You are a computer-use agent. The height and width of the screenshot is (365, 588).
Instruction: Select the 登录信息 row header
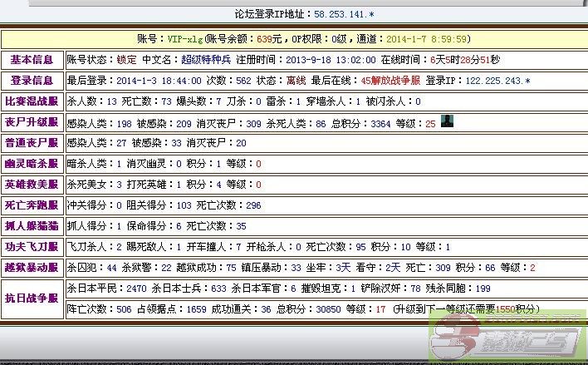pyautogui.click(x=32, y=81)
